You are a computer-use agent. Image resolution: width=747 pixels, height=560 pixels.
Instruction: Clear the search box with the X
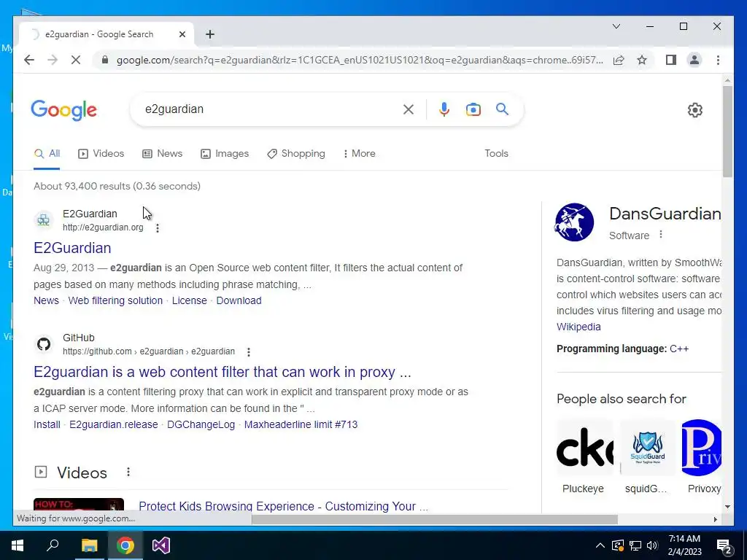click(x=409, y=109)
